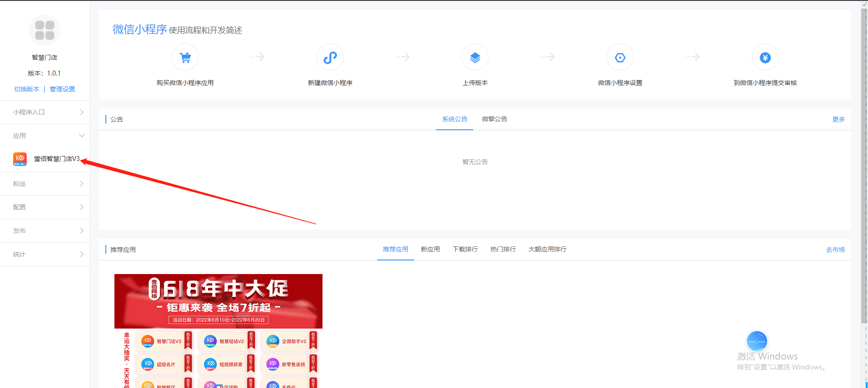Open the 壹佰智慧门店V3 application entry
Viewport: 868px width, 388px height.
45,159
